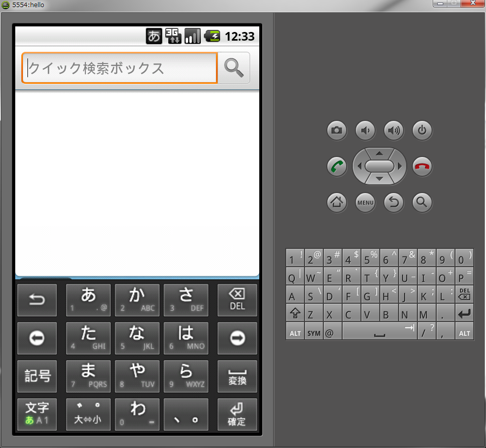Click the right ALT key

(464, 331)
